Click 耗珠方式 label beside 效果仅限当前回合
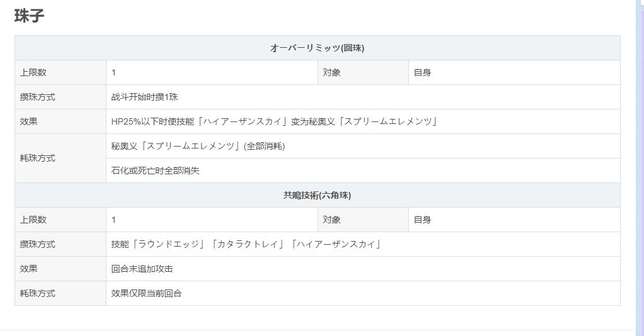This screenshot has height=336, width=644. click(37, 293)
